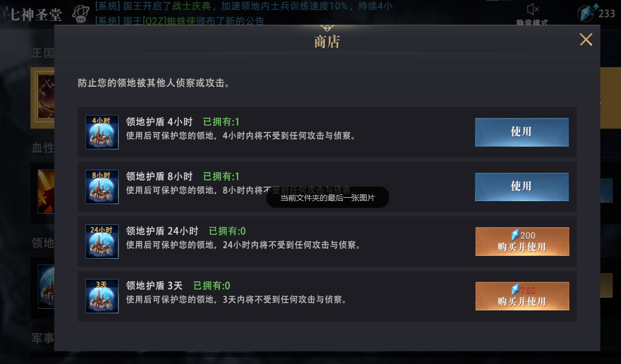621x364 pixels.
Task: Buy and use 3-day shield for 750
Action: click(522, 296)
